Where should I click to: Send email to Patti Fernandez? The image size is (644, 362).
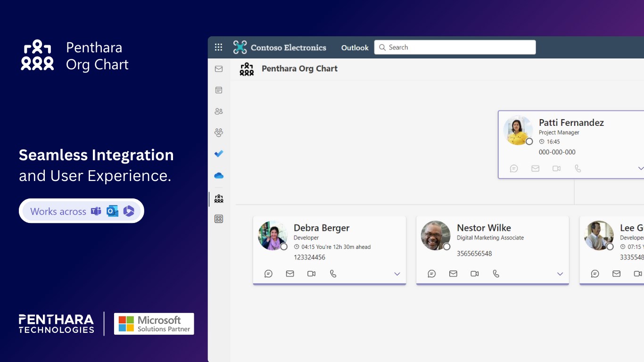[x=536, y=168]
